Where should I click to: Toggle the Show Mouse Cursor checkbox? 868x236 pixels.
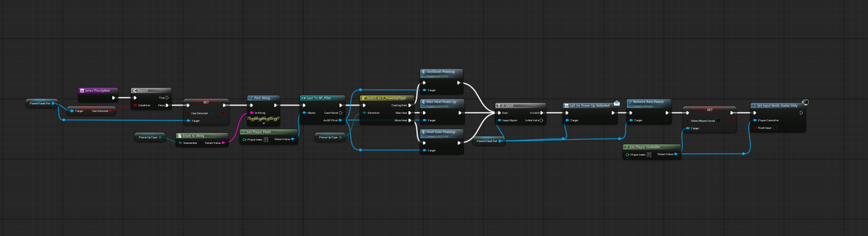click(719, 120)
